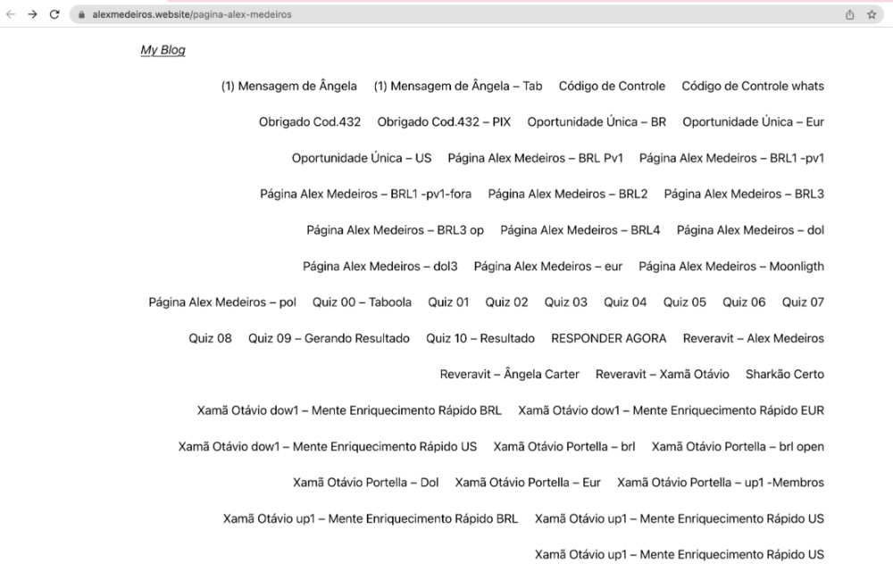The height and width of the screenshot is (588, 893).
Task: Select the Quiz 06 menu item
Action: [x=744, y=302]
